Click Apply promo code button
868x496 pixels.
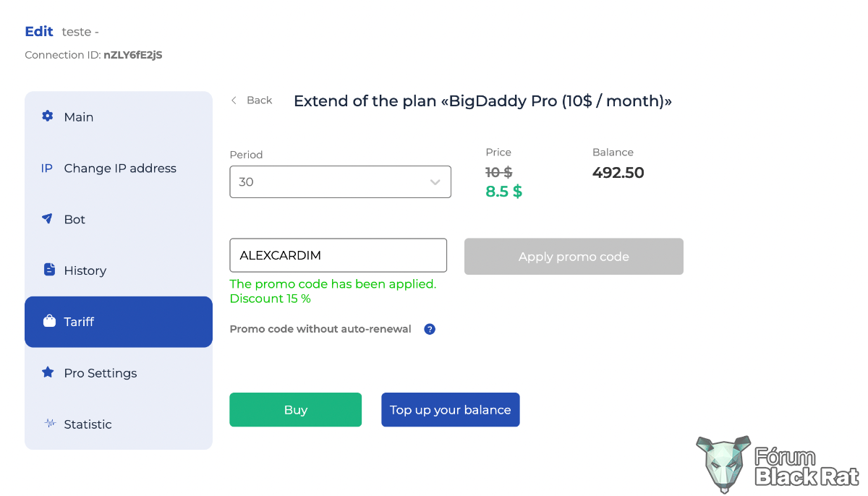click(x=574, y=257)
